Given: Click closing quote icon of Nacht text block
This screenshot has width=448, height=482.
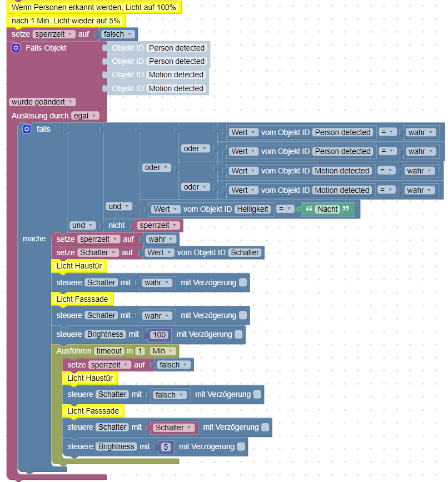Looking at the screenshot, I should point(346,208).
